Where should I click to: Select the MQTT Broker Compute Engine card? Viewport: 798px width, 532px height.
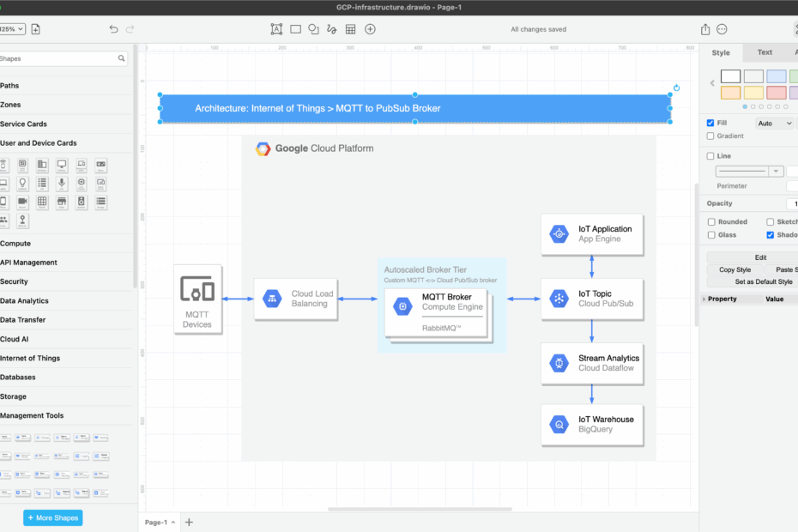point(436,312)
